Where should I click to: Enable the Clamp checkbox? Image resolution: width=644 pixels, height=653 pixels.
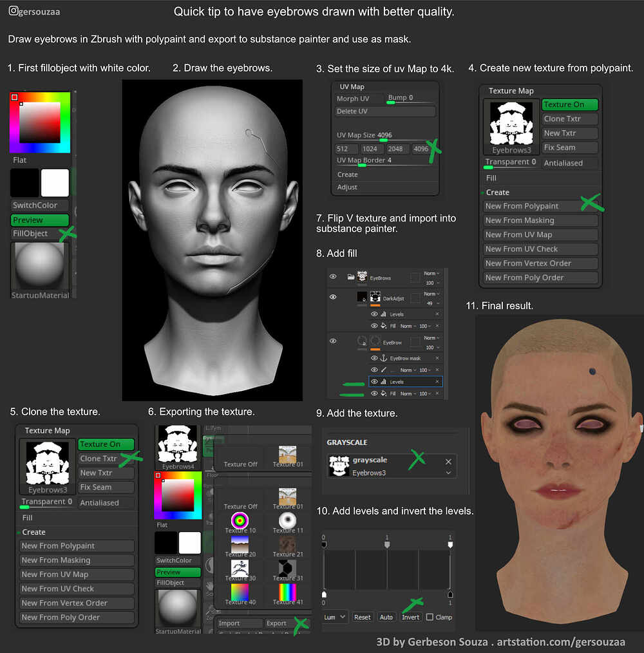pos(430,617)
